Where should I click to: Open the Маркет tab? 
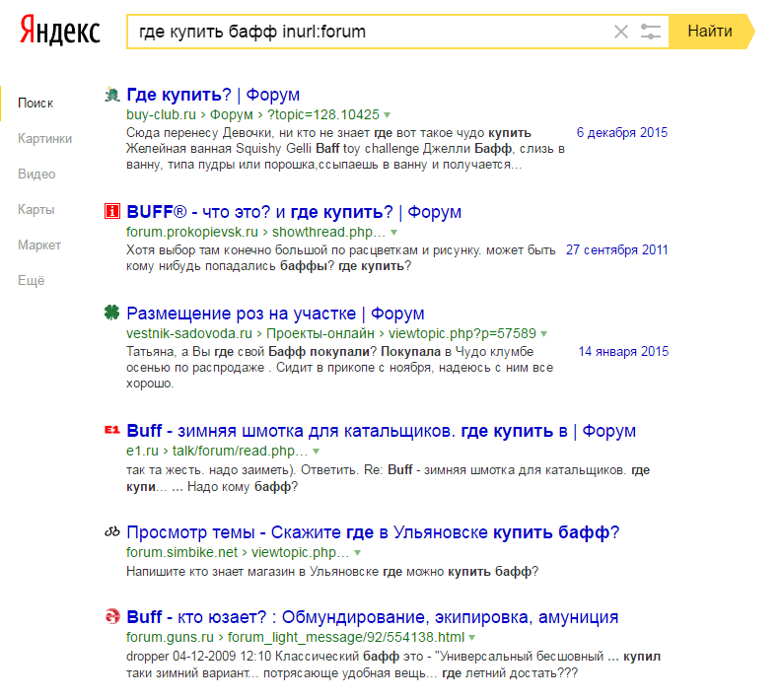click(x=39, y=245)
